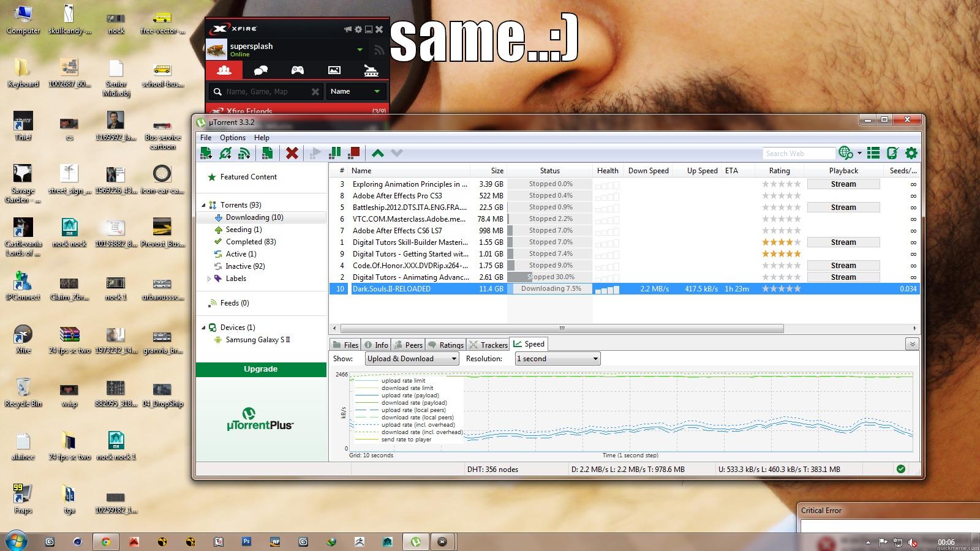Screen dimensions: 980x551
Task: Click Stream for Battleship.2012 torrent
Action: coord(843,207)
